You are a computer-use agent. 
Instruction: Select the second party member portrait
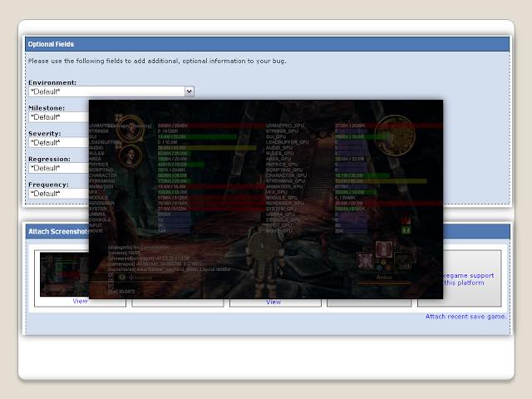click(130, 155)
